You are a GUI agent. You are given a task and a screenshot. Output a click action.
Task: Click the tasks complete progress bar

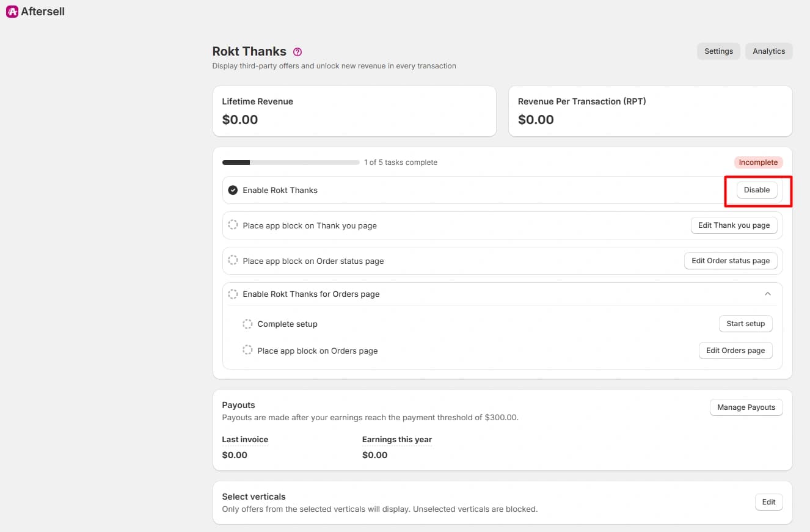tap(291, 162)
